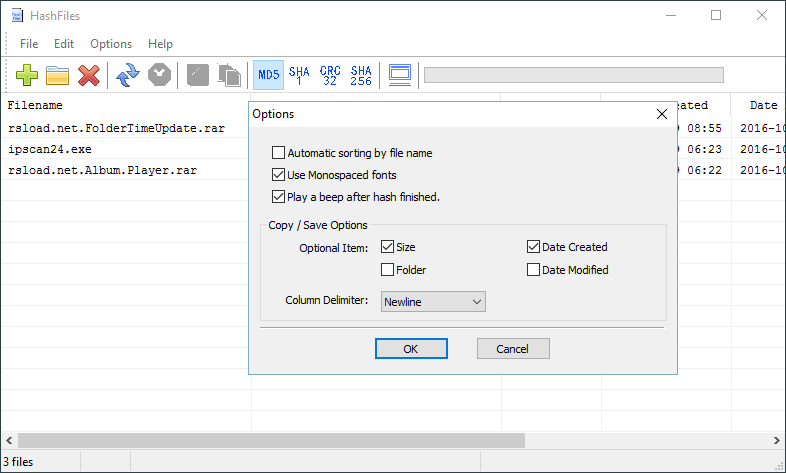Select the SHA 256 hash toolbar button
Viewport: 786px width, 473px height.
click(x=361, y=75)
